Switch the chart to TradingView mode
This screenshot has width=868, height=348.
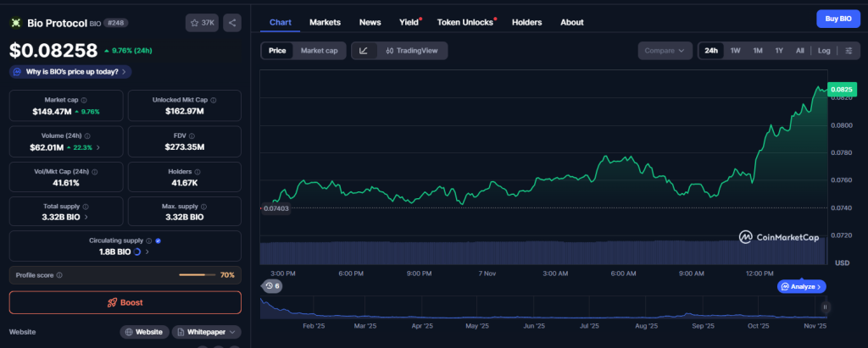pos(411,51)
